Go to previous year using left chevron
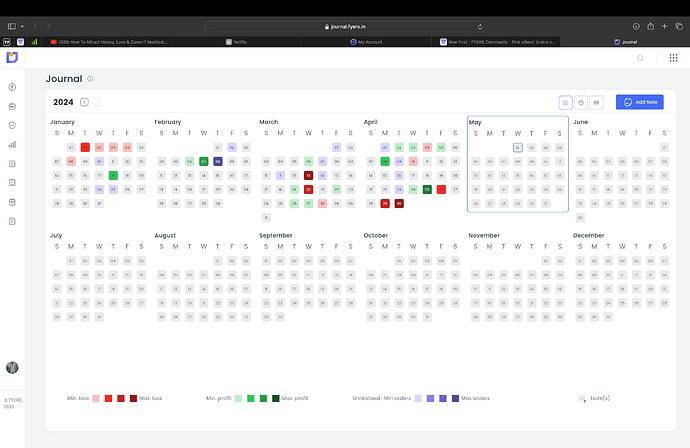Viewport: 690px width, 448px height. pyautogui.click(x=84, y=102)
